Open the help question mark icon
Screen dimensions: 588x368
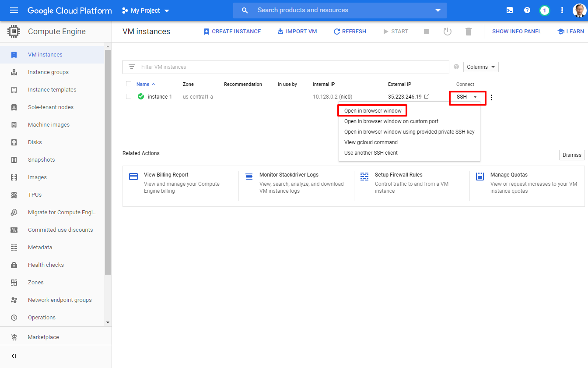527,10
